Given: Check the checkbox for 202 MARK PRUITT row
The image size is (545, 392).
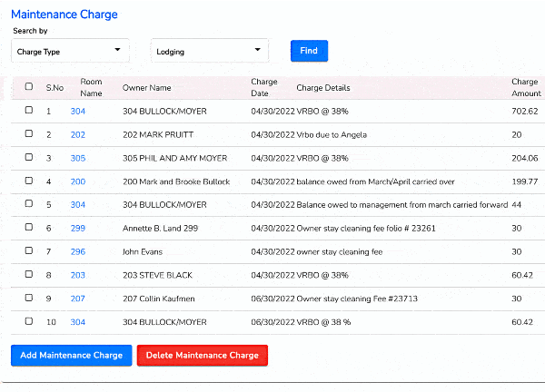Looking at the screenshot, I should click(29, 133).
